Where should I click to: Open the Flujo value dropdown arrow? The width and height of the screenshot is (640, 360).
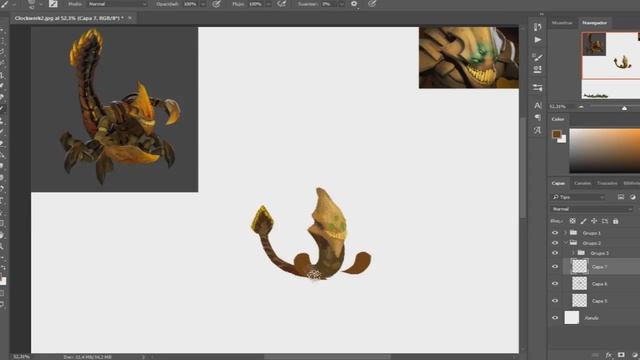(x=268, y=4)
